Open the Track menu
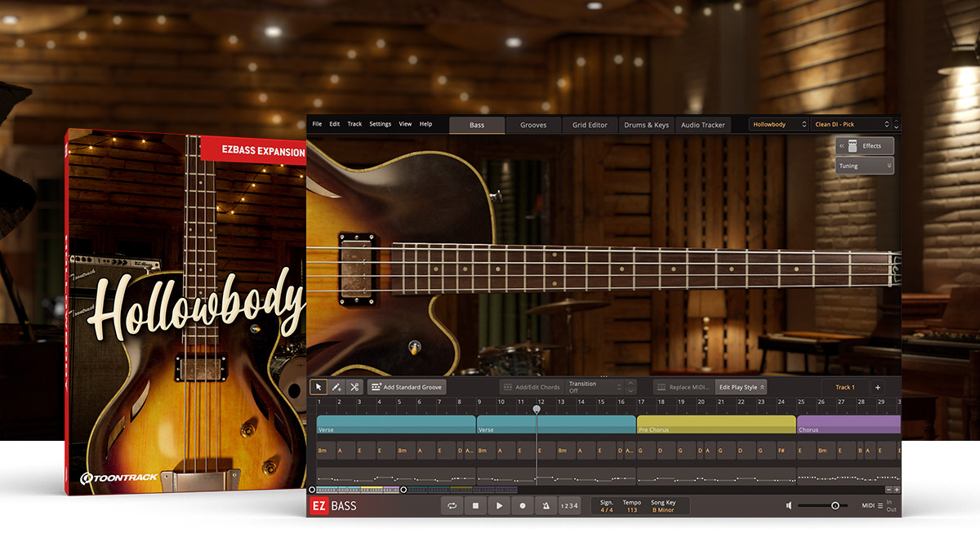980x551 pixels. tap(354, 124)
